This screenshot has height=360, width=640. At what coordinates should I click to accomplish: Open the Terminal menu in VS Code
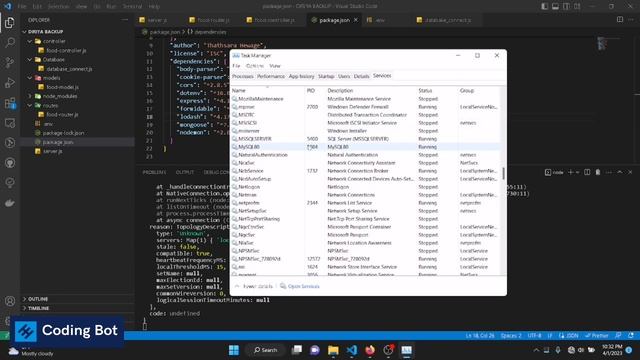pyautogui.click(x=133, y=7)
